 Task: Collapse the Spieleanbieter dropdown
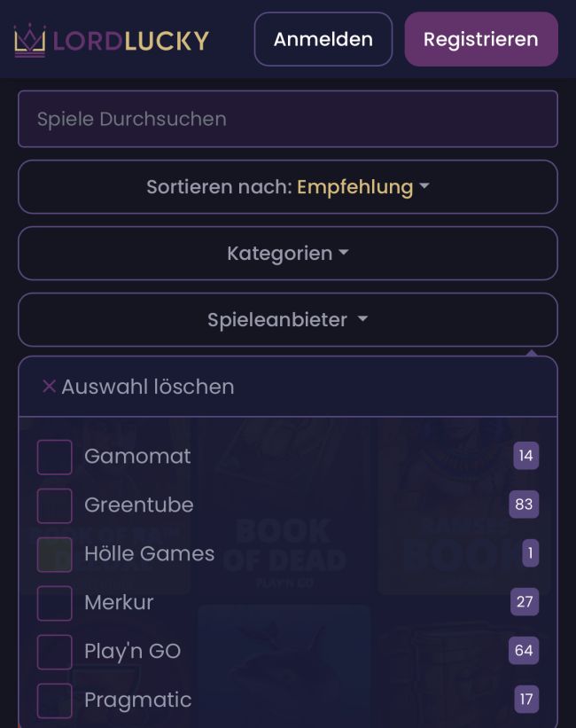(288, 320)
